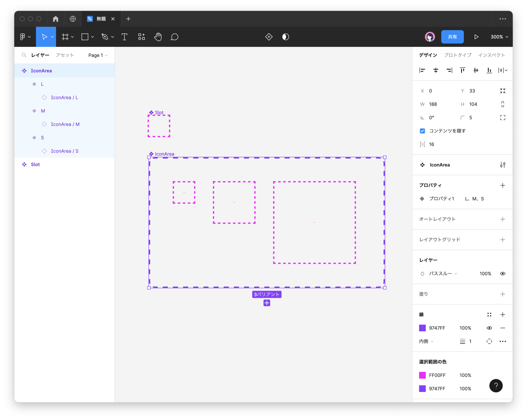Screen dimensions: 527x420
Task: Select the Rectangle shape tool
Action: 85,37
